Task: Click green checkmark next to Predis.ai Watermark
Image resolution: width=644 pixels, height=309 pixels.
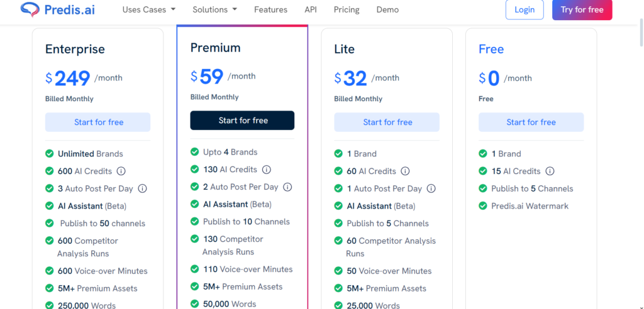Action: [x=483, y=206]
